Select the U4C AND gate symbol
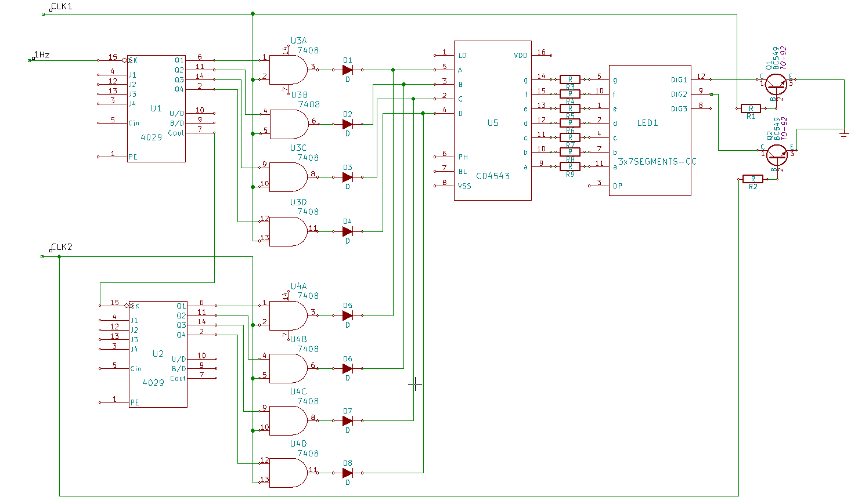Viewport: 858px width, 504px height. [x=289, y=420]
